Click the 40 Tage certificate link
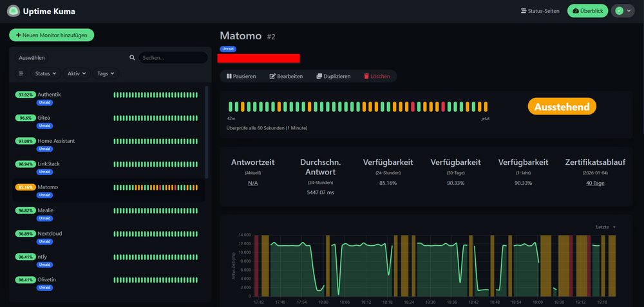Screen dimensions: 644x307 pos(595,183)
